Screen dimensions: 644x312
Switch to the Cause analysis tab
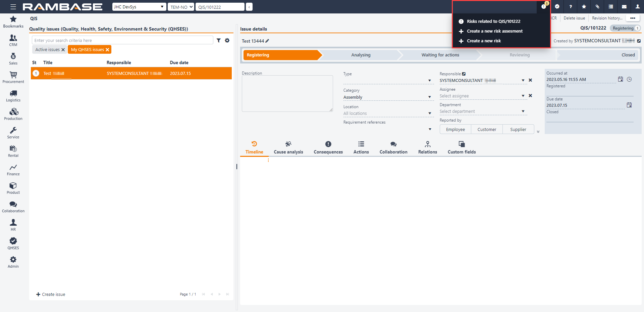pos(288,147)
